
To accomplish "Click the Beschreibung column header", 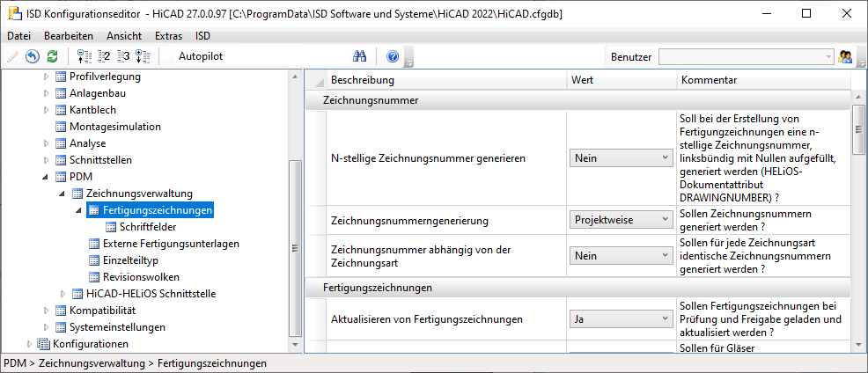I will click(446, 80).
